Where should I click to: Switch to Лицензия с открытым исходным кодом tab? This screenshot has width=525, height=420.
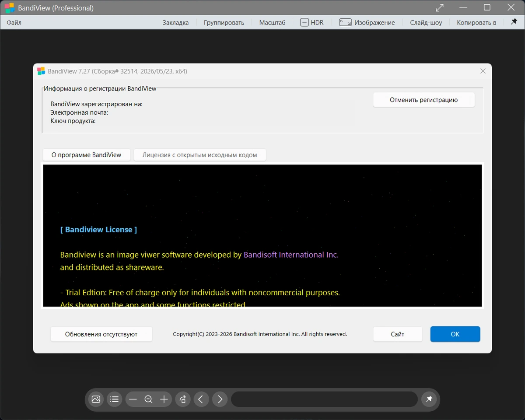199,155
